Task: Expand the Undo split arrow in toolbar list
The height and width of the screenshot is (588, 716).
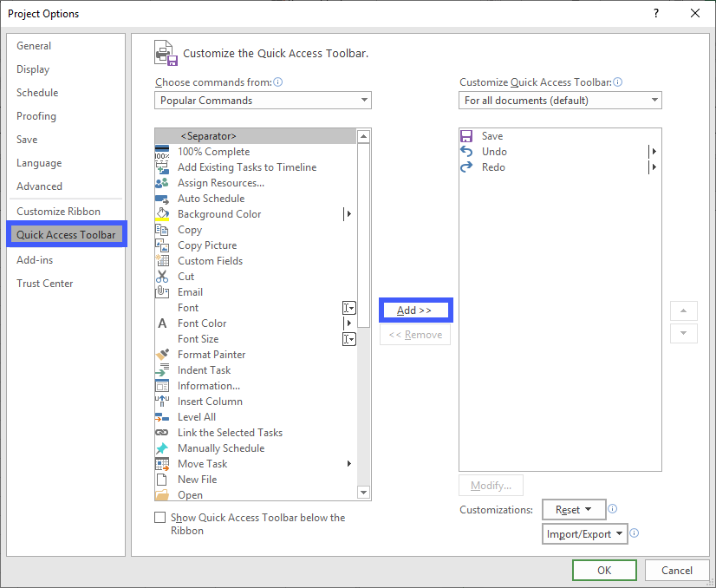Action: click(x=654, y=152)
